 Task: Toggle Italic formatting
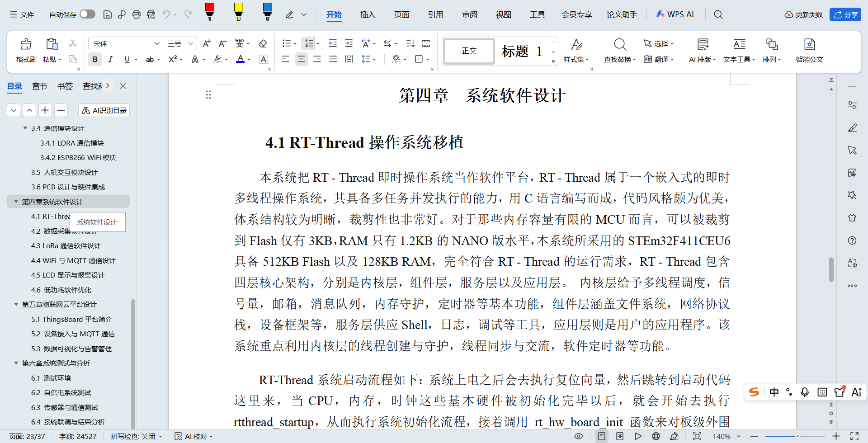(x=110, y=59)
